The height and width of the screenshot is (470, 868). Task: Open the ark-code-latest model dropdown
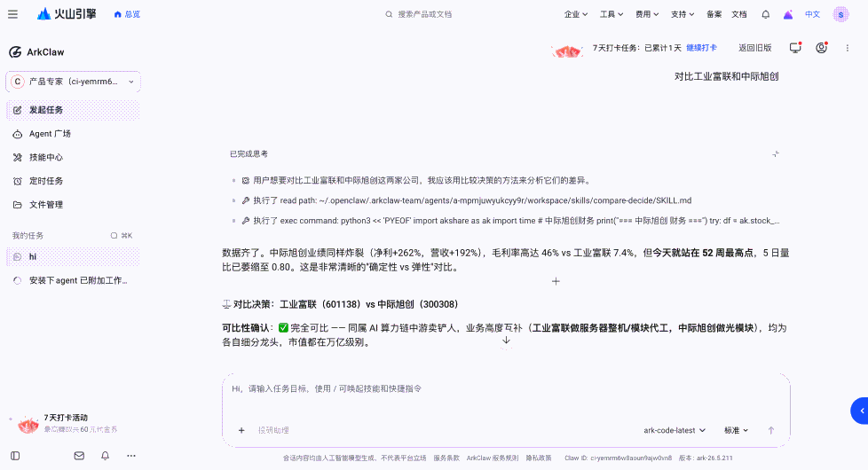pyautogui.click(x=675, y=430)
